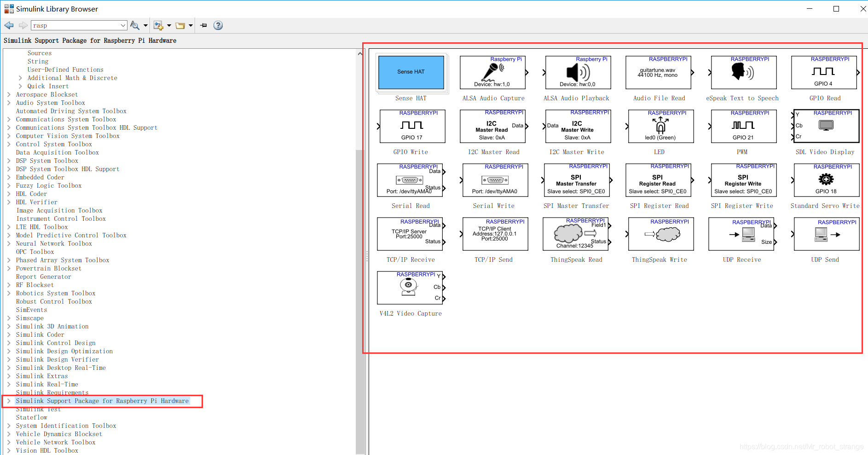Expand the Audio System Toolbox node
The height and width of the screenshot is (455, 868).
(x=9, y=103)
